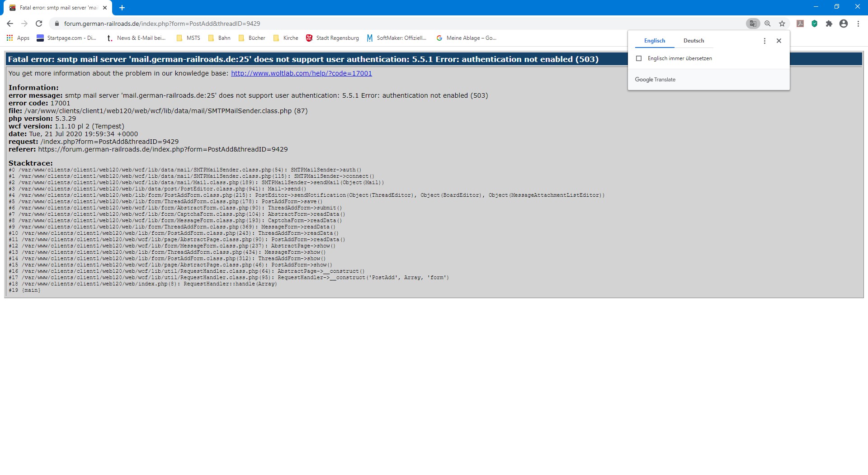The height and width of the screenshot is (475, 868).
Task: Reload the page
Action: 39,24
